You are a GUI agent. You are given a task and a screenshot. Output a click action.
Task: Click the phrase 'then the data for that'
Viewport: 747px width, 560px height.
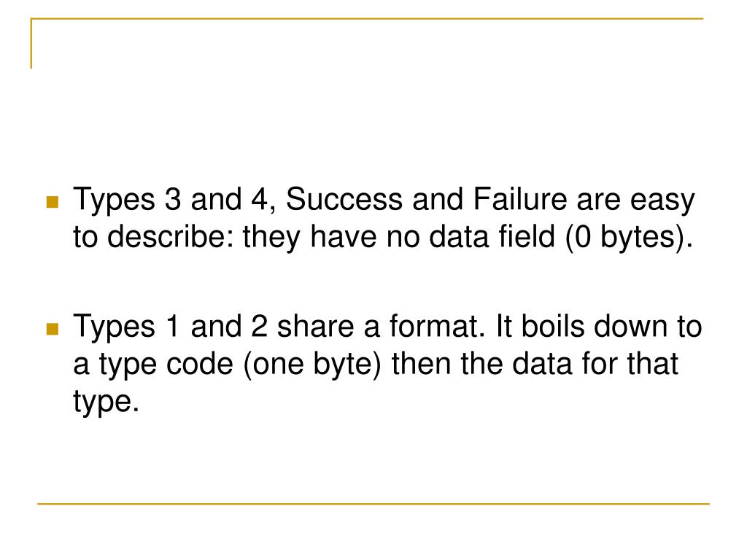[x=535, y=365]
